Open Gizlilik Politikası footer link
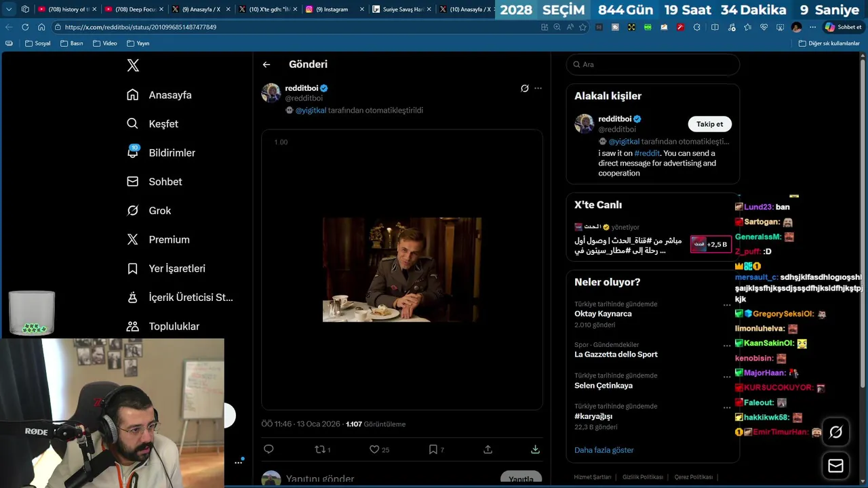The height and width of the screenshot is (488, 868). [643, 477]
